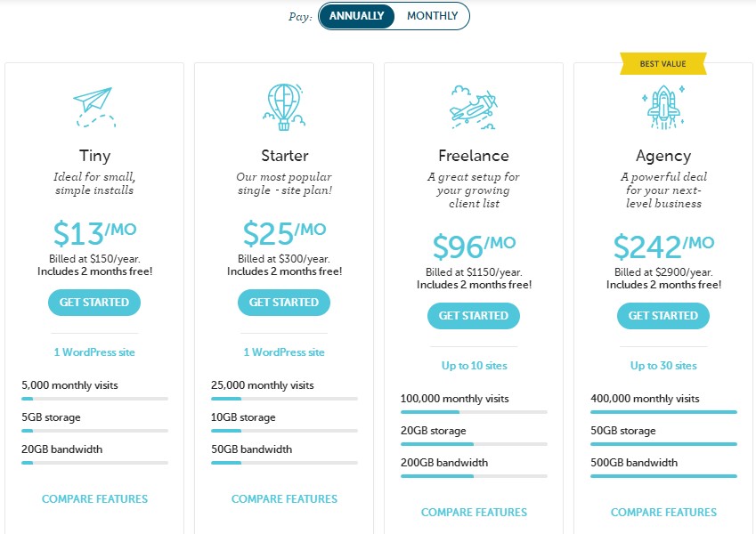Switch billing to Monthly
The image size is (756, 534).
click(432, 16)
